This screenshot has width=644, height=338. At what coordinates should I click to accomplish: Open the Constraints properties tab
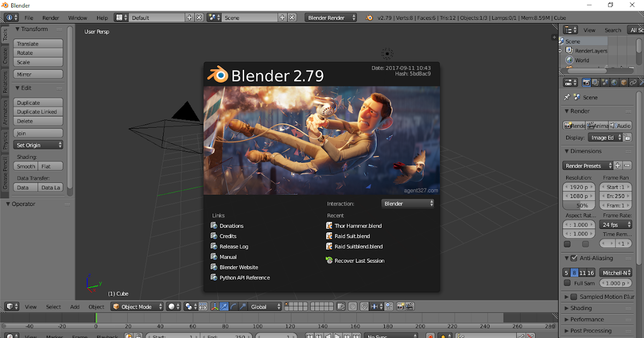[633, 83]
